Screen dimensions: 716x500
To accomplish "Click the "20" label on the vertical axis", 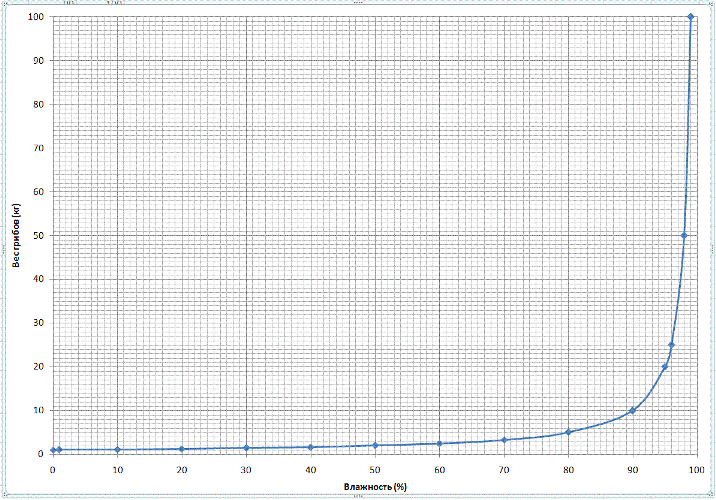I will (39, 367).
